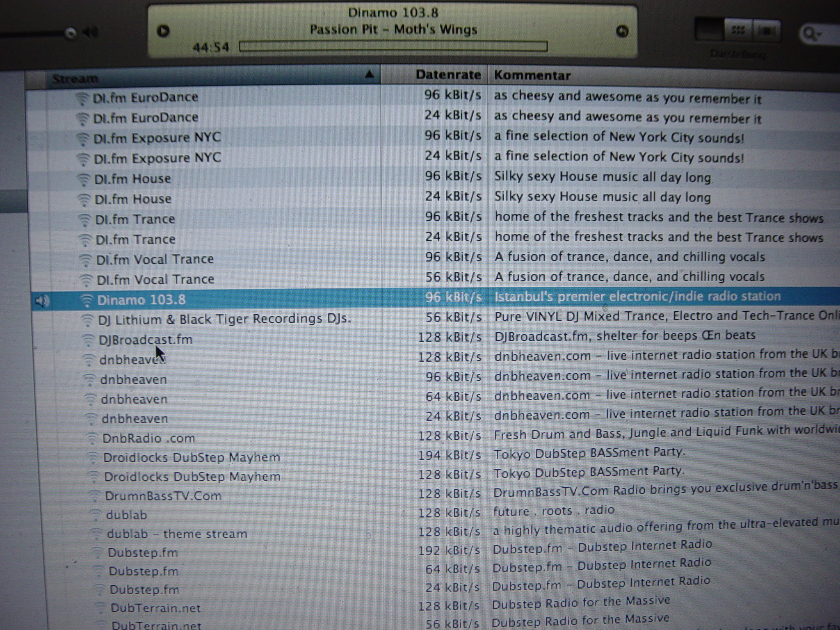Select the DrumnBassTV.Com stream row

[x=163, y=496]
